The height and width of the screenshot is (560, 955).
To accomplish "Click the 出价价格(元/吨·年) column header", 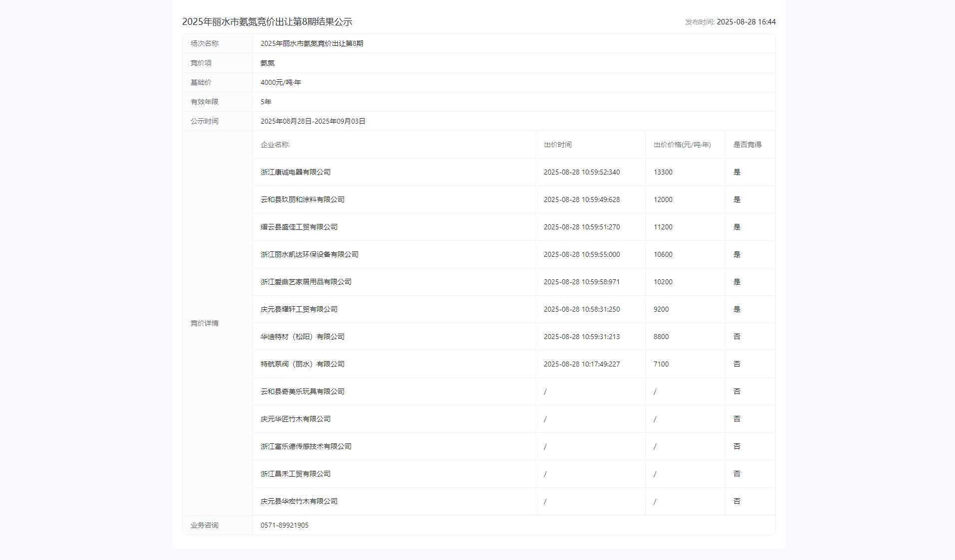I will 682,145.
